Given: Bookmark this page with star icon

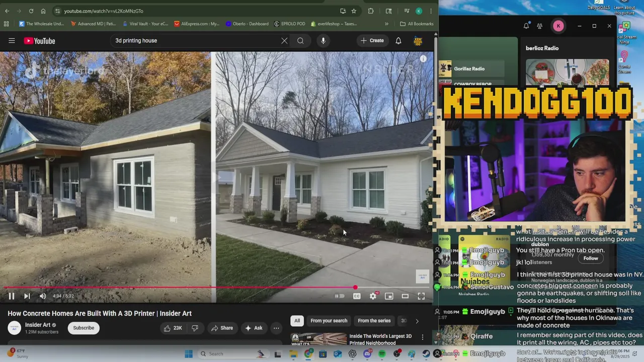Looking at the screenshot, I should tap(354, 11).
